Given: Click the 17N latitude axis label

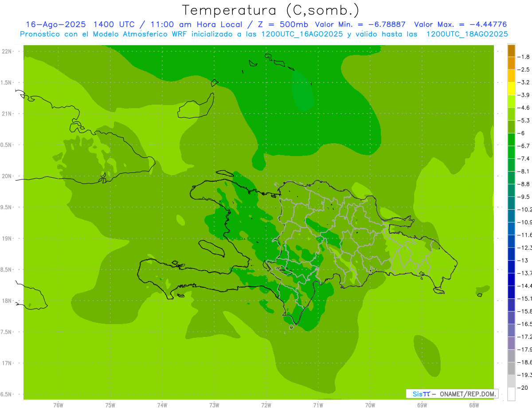Looking at the screenshot, I should pyautogui.click(x=8, y=363).
